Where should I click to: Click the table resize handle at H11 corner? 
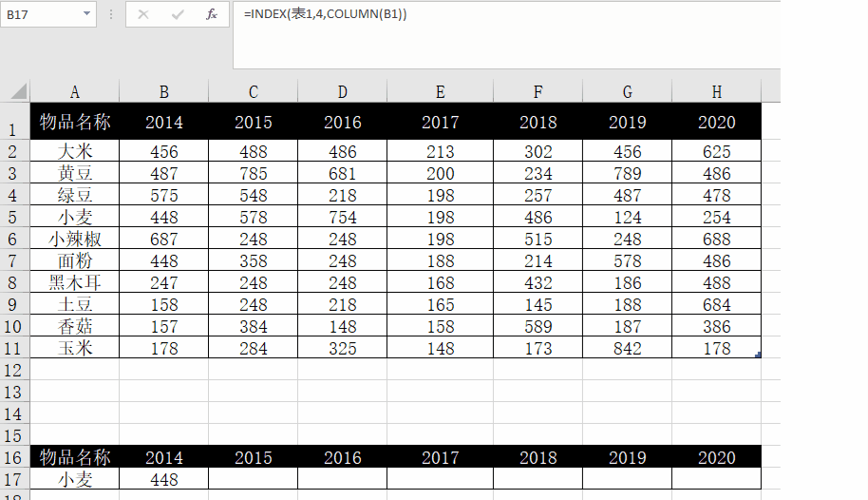point(758,355)
